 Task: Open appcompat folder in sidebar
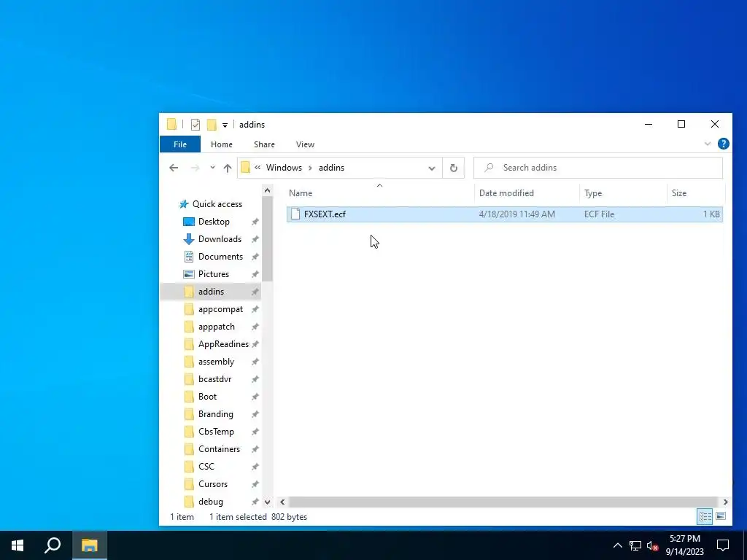[x=220, y=309]
